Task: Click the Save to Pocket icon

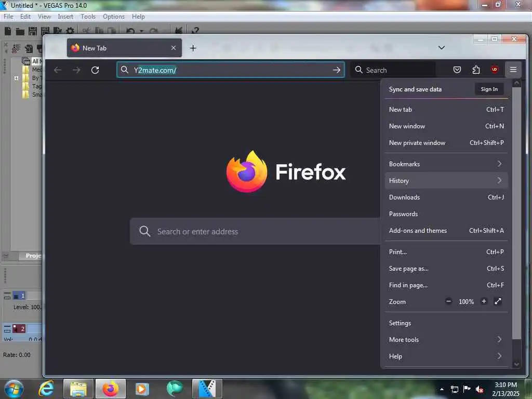Action: pyautogui.click(x=457, y=70)
